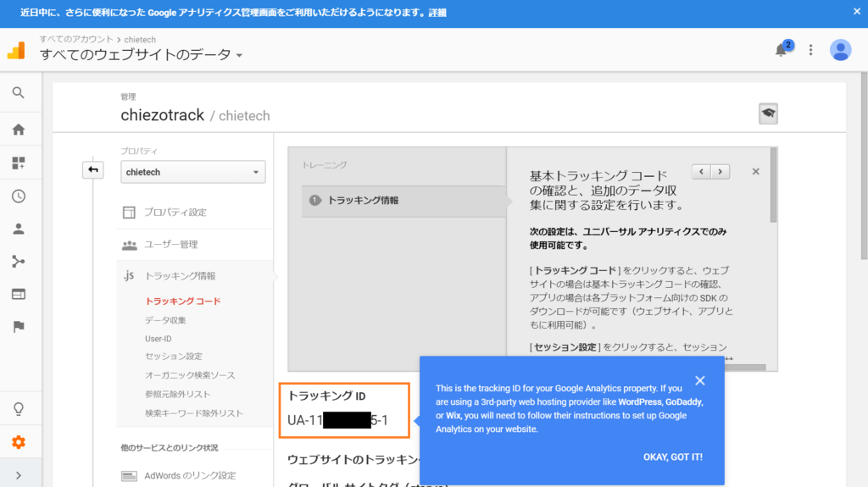The image size is (868, 487).
Task: Open Conversions flag icon in sidebar
Action: 19,327
